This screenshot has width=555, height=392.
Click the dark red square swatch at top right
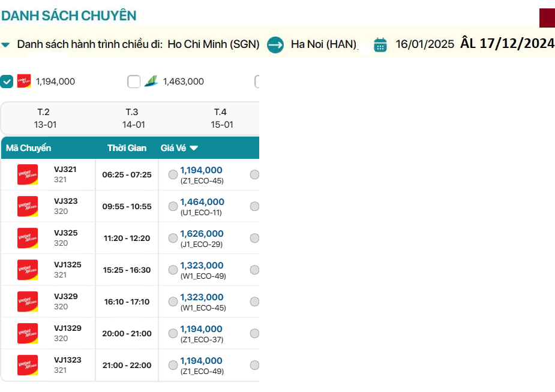tap(547, 18)
